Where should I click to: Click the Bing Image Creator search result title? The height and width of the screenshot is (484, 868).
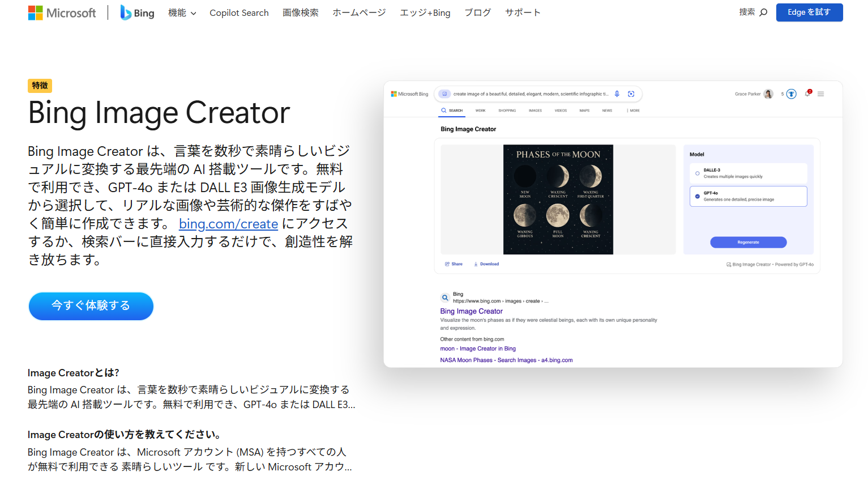[472, 311]
